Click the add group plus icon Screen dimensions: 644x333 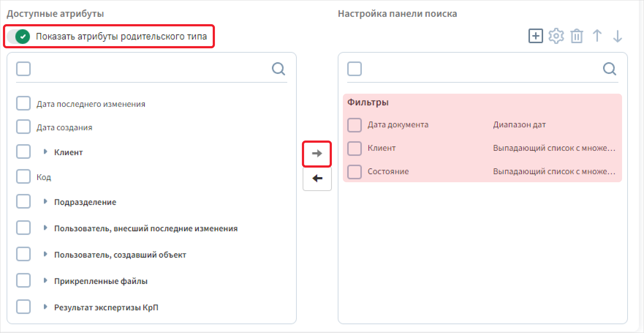(535, 36)
